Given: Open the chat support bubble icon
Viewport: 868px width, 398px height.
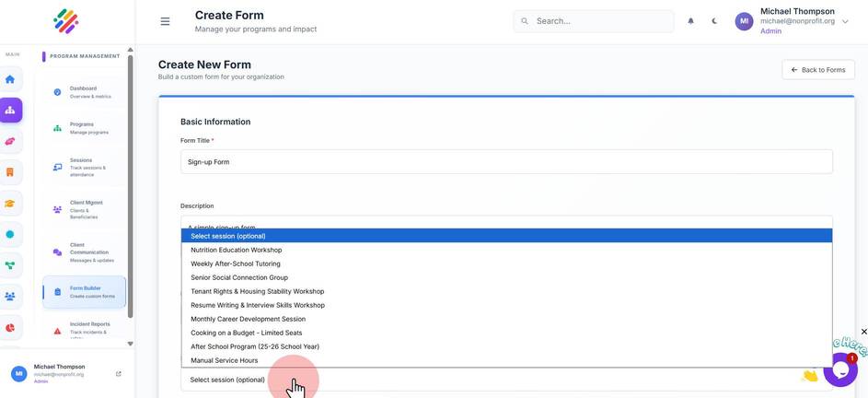Looking at the screenshot, I should (x=840, y=369).
